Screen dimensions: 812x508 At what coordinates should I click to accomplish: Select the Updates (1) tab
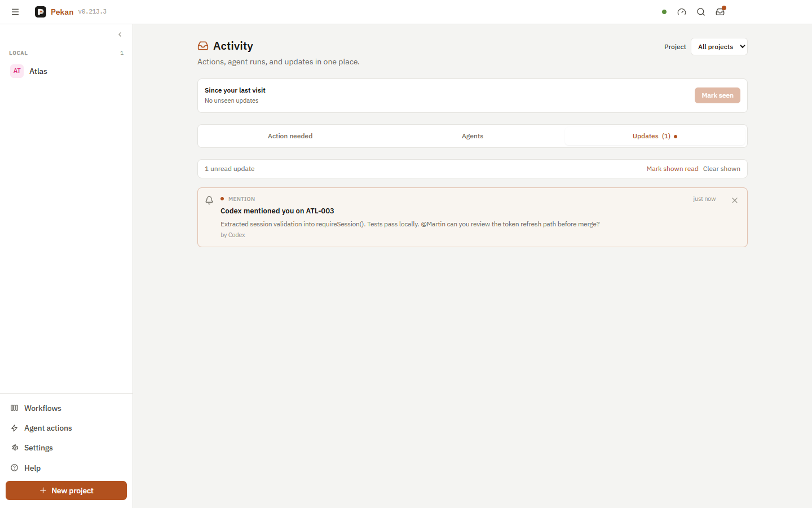coord(655,136)
